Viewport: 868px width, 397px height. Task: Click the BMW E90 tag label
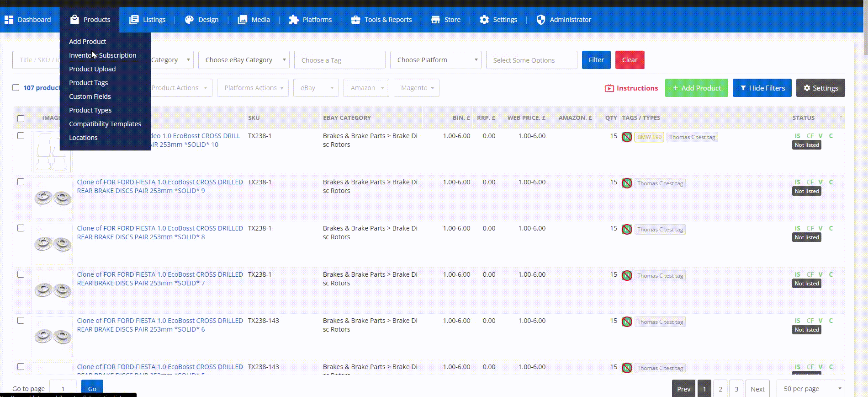649,137
